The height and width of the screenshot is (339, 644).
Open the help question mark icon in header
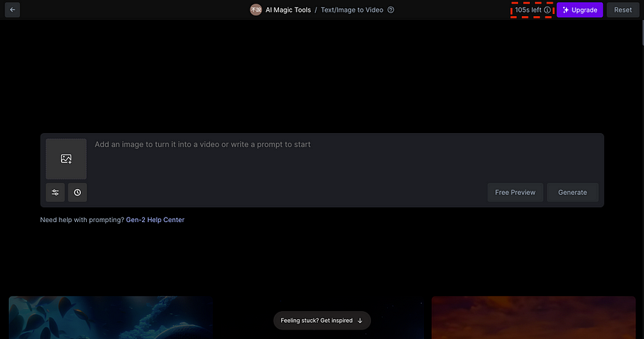click(391, 10)
